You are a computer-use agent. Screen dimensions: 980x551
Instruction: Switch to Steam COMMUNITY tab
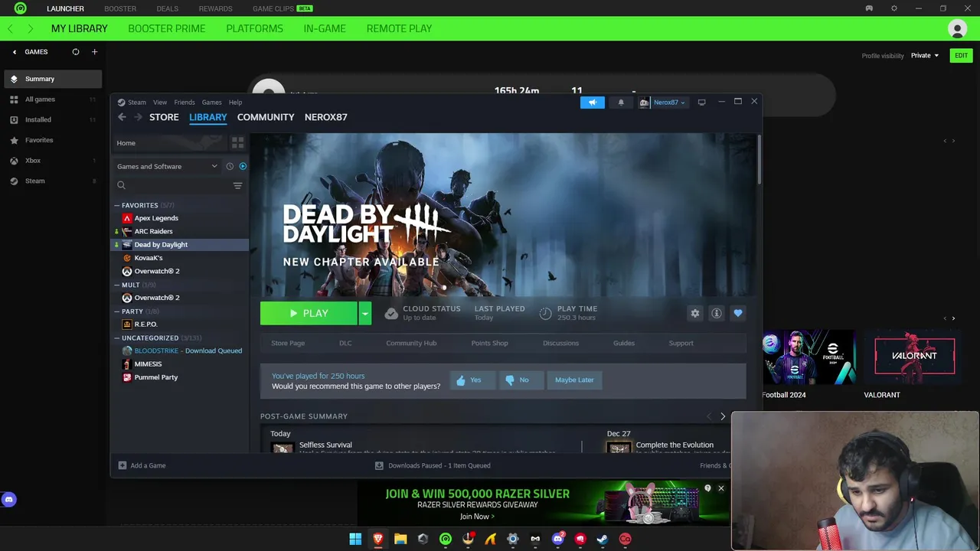266,117
